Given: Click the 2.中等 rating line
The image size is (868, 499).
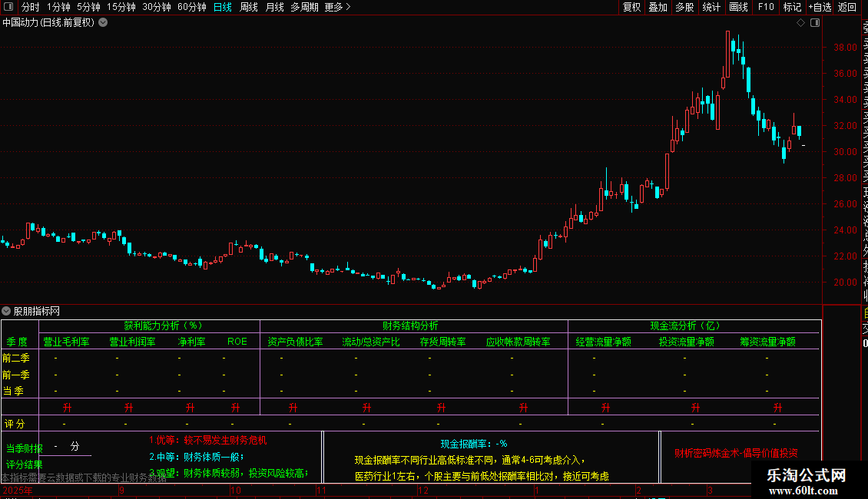Looking at the screenshot, I should click(197, 457).
